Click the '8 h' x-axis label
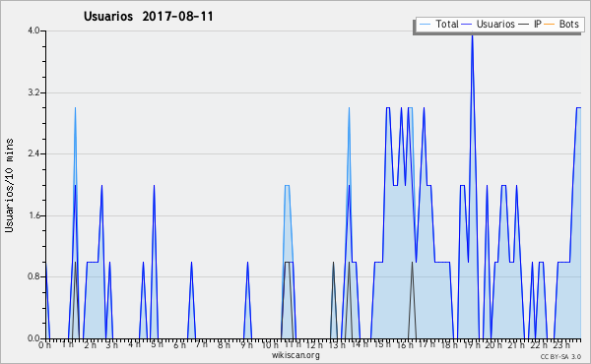This screenshot has width=591, height=364. click(x=224, y=344)
